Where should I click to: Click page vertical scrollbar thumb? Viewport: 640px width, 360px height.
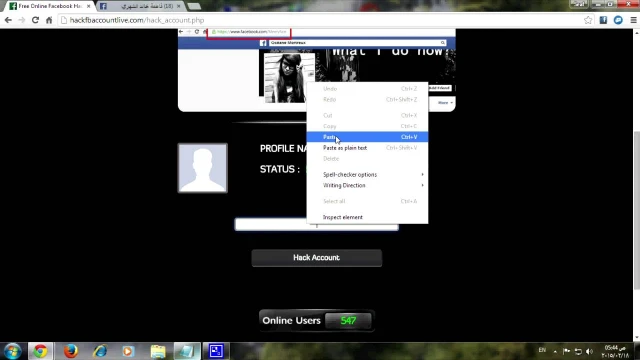click(636, 210)
